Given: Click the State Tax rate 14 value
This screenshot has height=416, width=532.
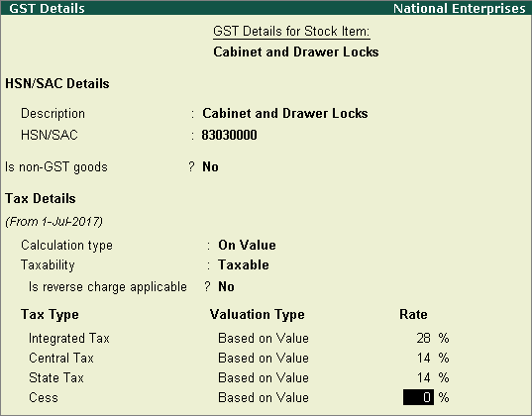Looking at the screenshot, I should 423,377.
